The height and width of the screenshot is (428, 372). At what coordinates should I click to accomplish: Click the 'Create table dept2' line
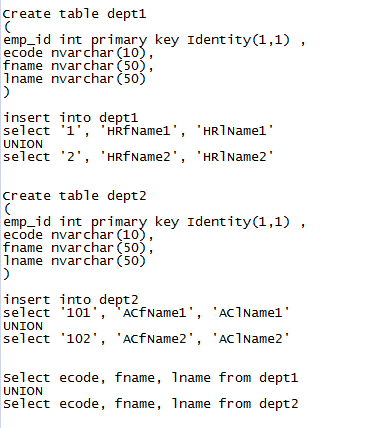click(x=75, y=196)
